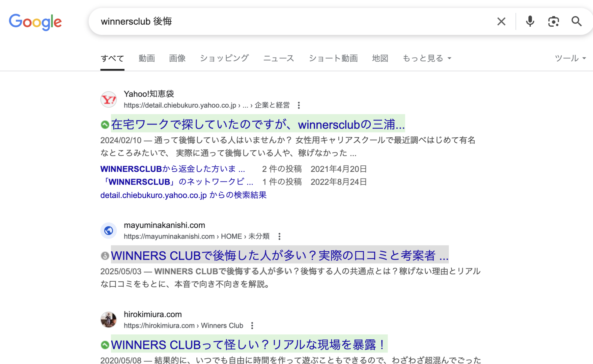The width and height of the screenshot is (593, 364).
Task: Click the Yahoo!知恵袋 site name
Action: click(x=149, y=94)
